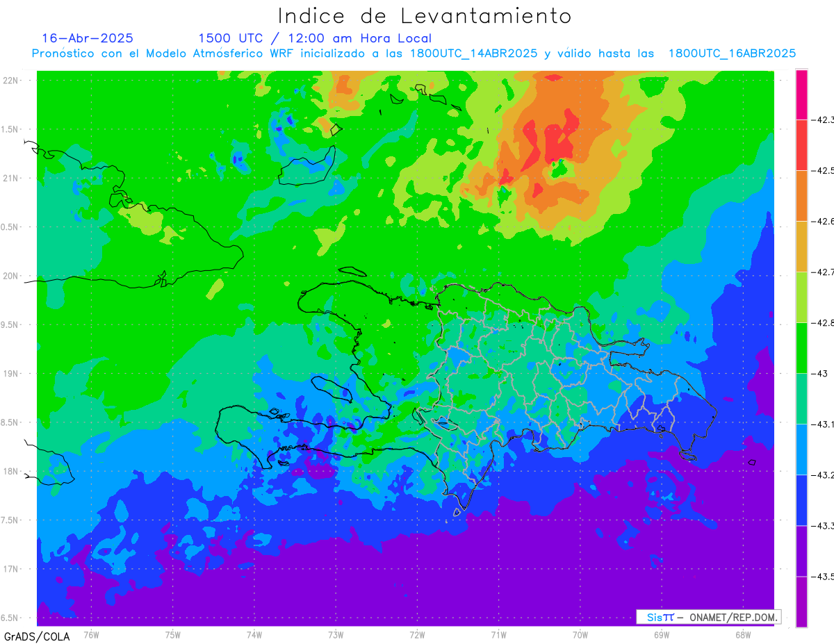Click the title 'Indice de Levantamiento'
Screen dimensions: 834x644
tap(425, 16)
